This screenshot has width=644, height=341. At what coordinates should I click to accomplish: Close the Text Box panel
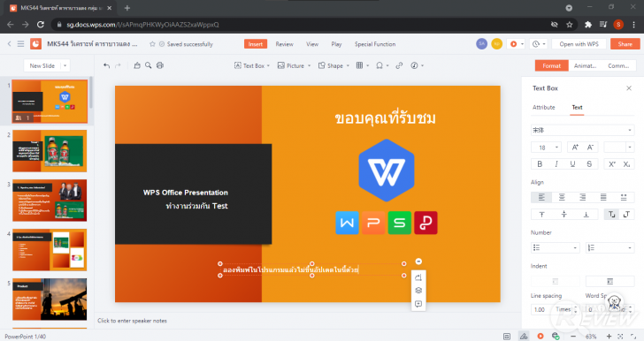[x=629, y=88]
